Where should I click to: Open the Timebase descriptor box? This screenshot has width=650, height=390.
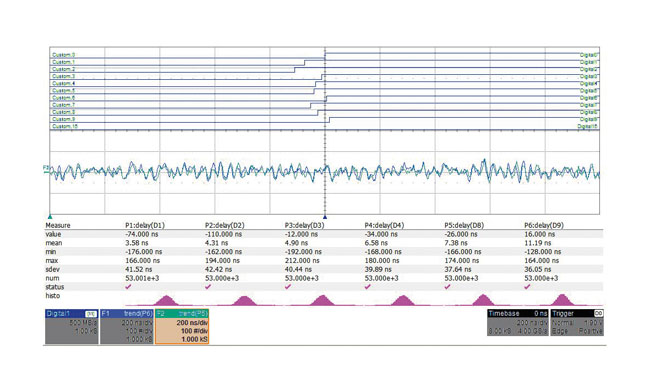(x=518, y=322)
